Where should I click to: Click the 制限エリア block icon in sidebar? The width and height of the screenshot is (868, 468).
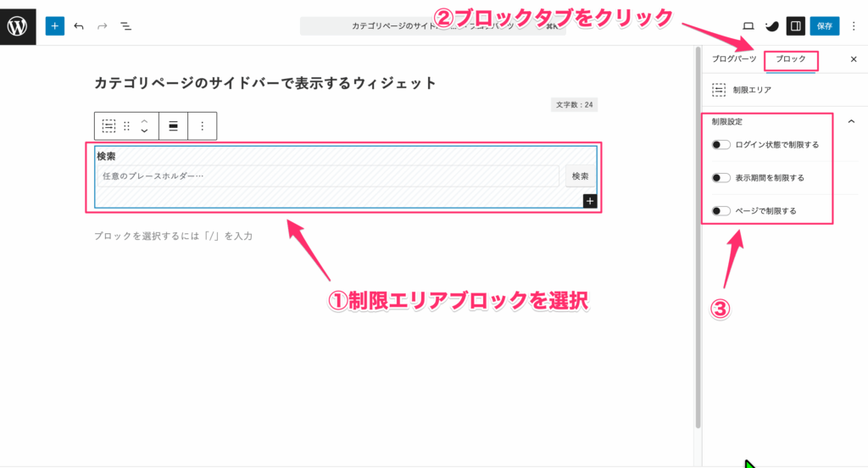pos(719,90)
